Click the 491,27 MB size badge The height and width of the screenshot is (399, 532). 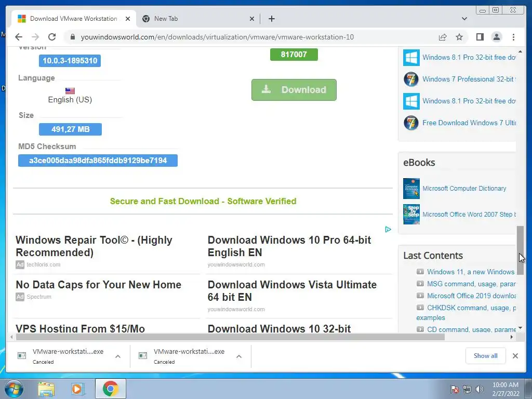click(x=70, y=129)
